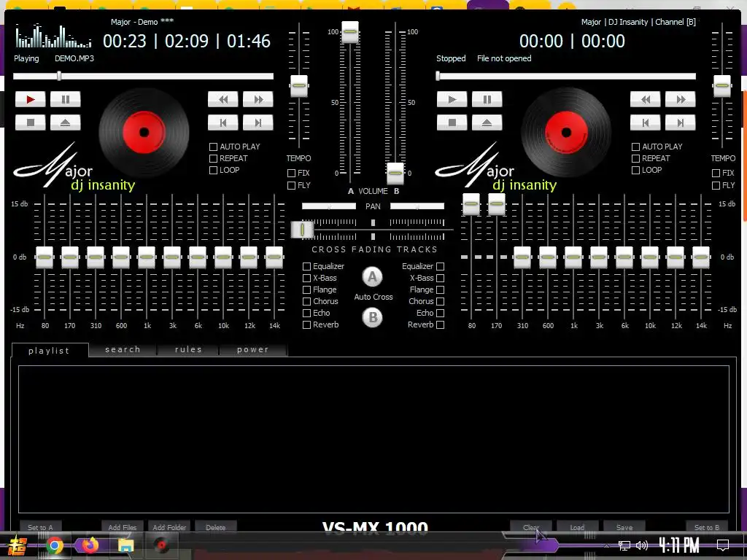Stop deck B playback
This screenshot has width=747, height=560.
pos(452,122)
